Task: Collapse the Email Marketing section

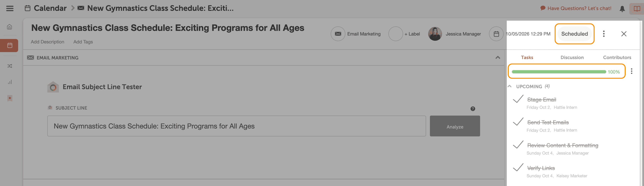Action: pos(497,58)
